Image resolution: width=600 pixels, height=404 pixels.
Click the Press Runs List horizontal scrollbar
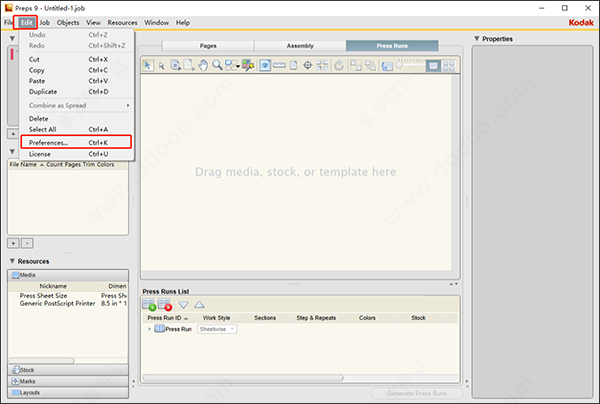point(243,378)
